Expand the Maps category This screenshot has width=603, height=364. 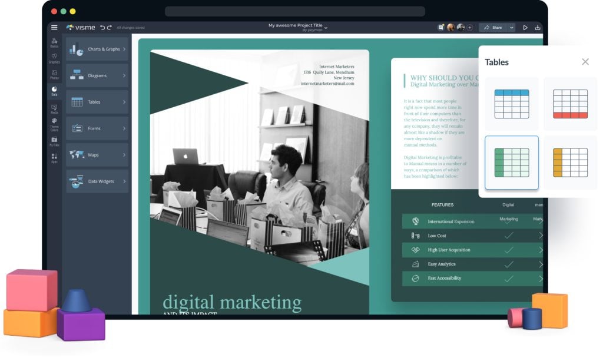point(97,155)
